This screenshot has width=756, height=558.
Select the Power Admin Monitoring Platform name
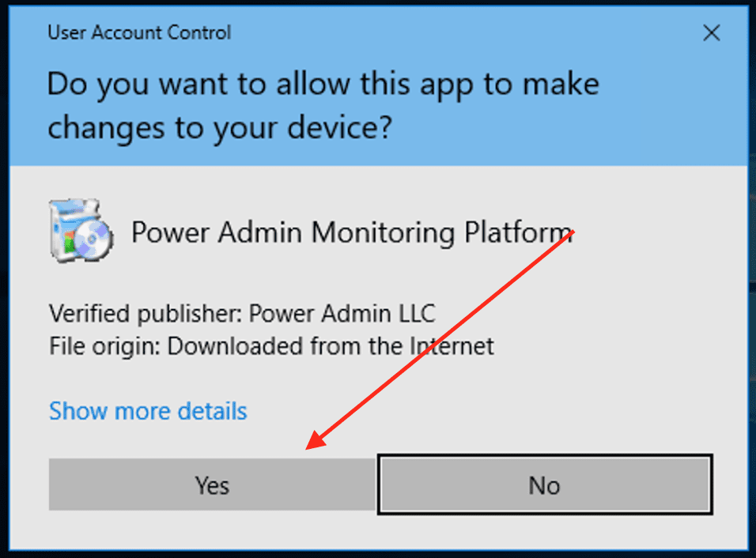point(351,232)
